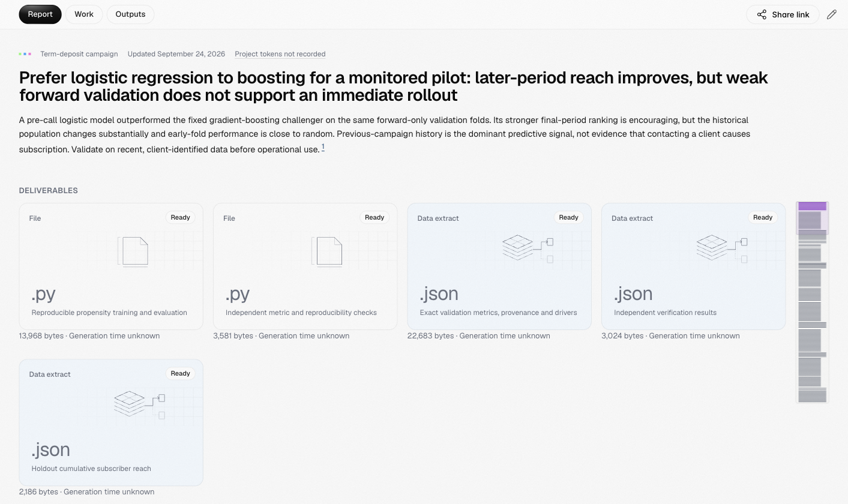
Task: Open footnote 1 reference link
Action: (323, 147)
